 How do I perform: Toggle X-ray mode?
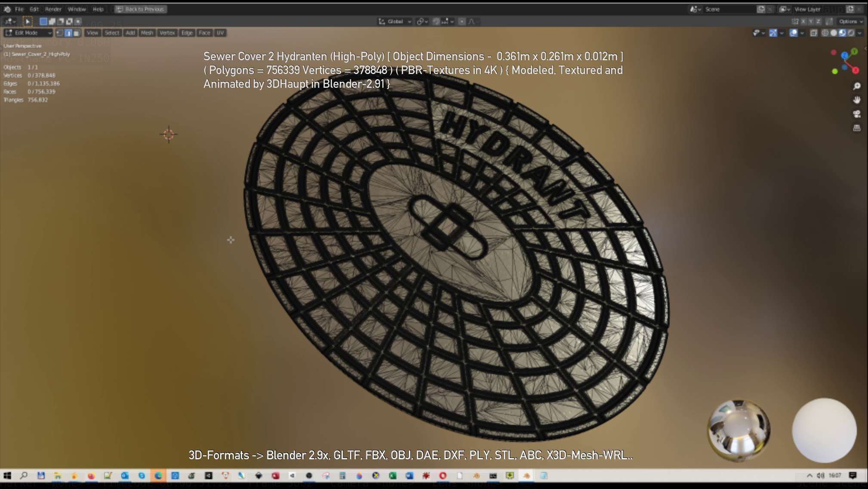[x=813, y=33]
